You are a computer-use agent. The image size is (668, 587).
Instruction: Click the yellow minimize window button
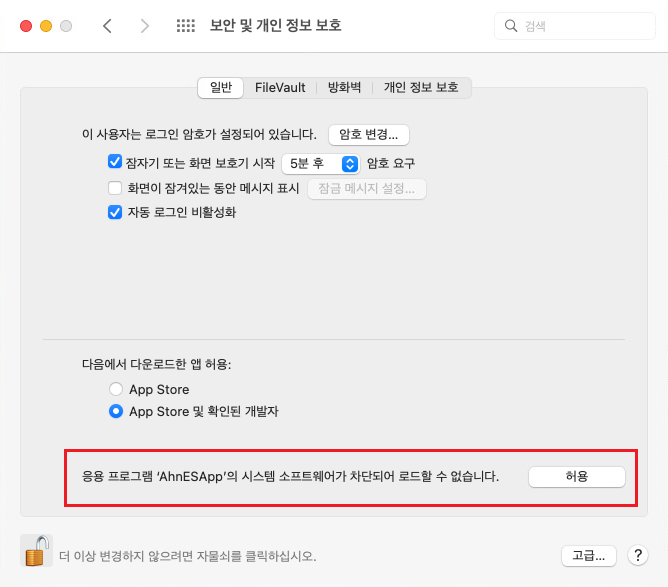tap(46, 26)
